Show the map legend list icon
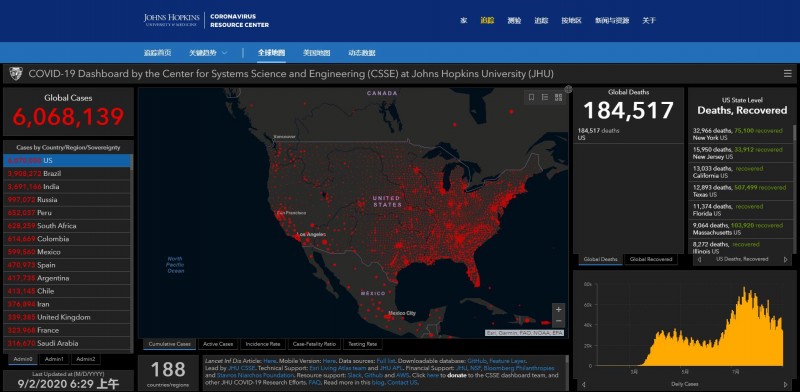800x392 pixels. point(545,97)
